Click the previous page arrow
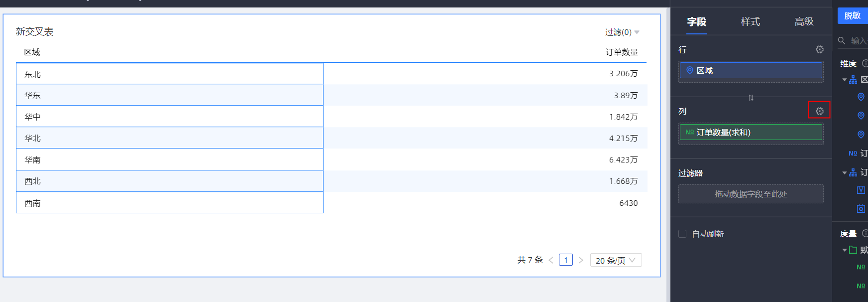Viewport: 868px width, 302px height. pos(551,260)
